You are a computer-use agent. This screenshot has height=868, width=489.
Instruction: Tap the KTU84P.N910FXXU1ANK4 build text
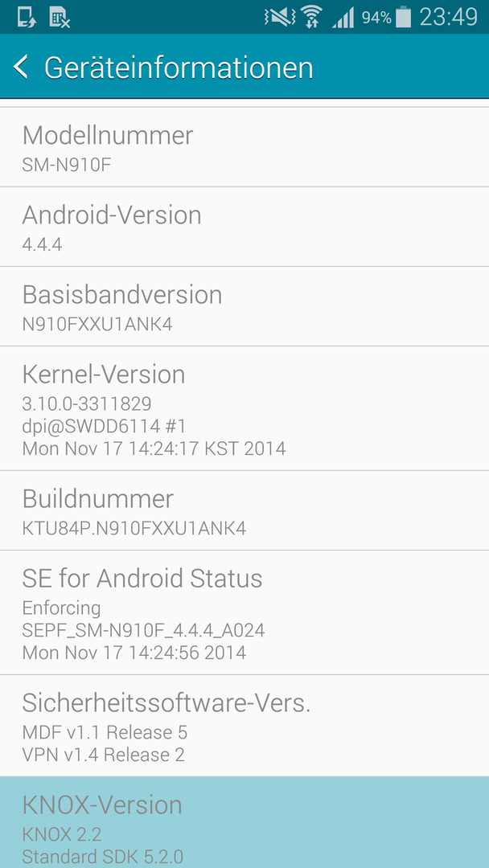click(x=134, y=529)
